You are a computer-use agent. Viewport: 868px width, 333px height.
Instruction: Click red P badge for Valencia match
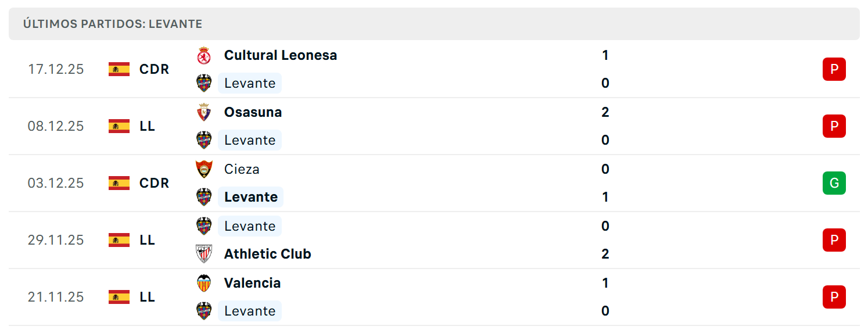(834, 297)
